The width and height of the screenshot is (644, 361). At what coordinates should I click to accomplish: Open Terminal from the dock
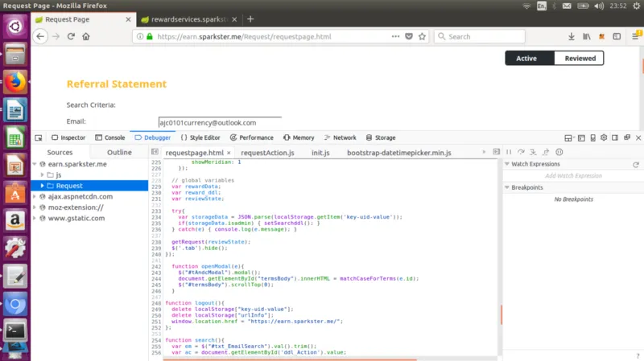tap(15, 330)
